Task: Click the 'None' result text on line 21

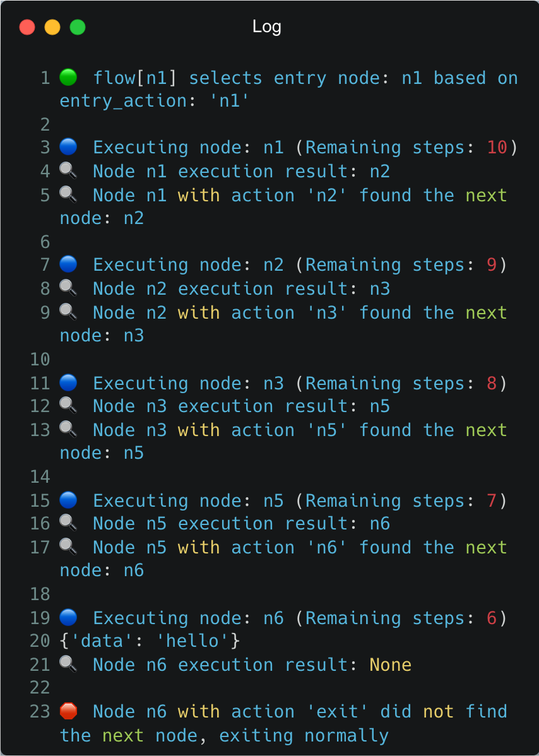Action: pyautogui.click(x=390, y=664)
